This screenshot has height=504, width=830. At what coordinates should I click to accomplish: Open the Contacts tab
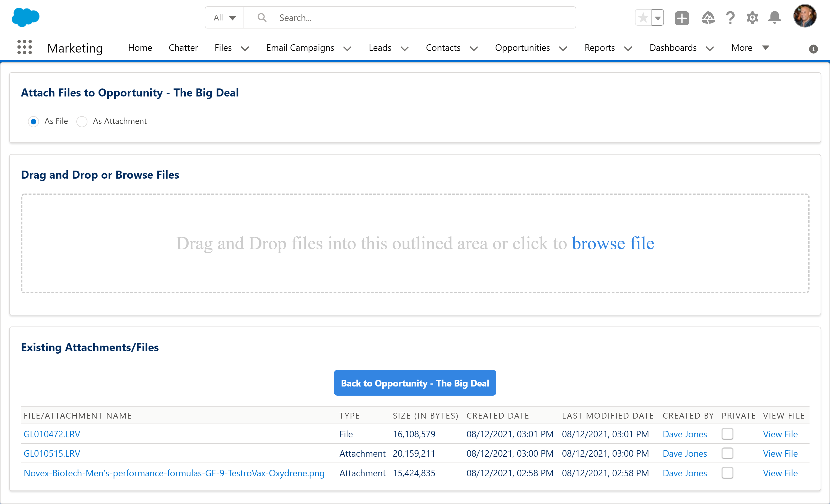coord(443,48)
